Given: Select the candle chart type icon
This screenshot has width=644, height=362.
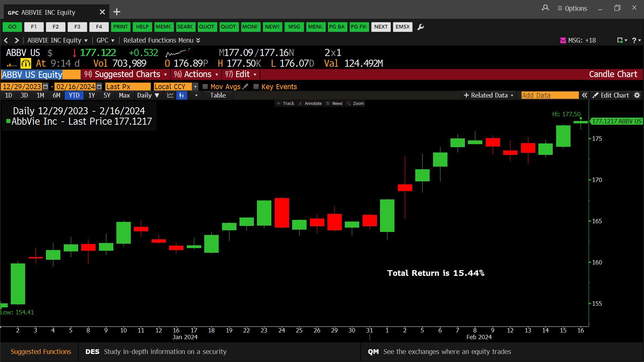Looking at the screenshot, I should [181, 95].
